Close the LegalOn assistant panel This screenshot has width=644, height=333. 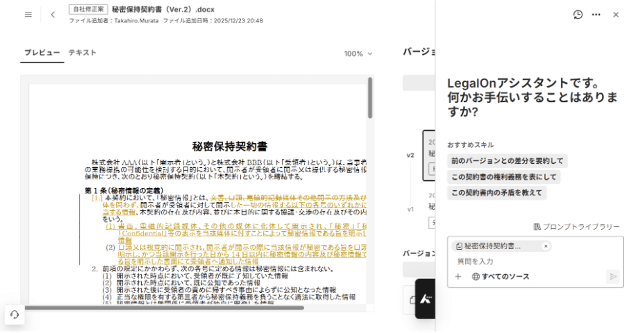coord(616,14)
